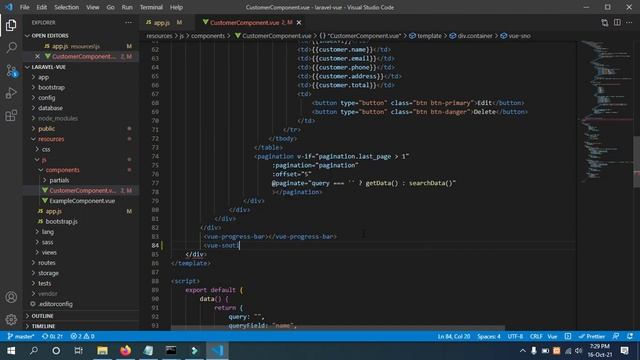Image resolution: width=640 pixels, height=360 pixels.
Task: Open the File menu
Action: click(x=24, y=7)
